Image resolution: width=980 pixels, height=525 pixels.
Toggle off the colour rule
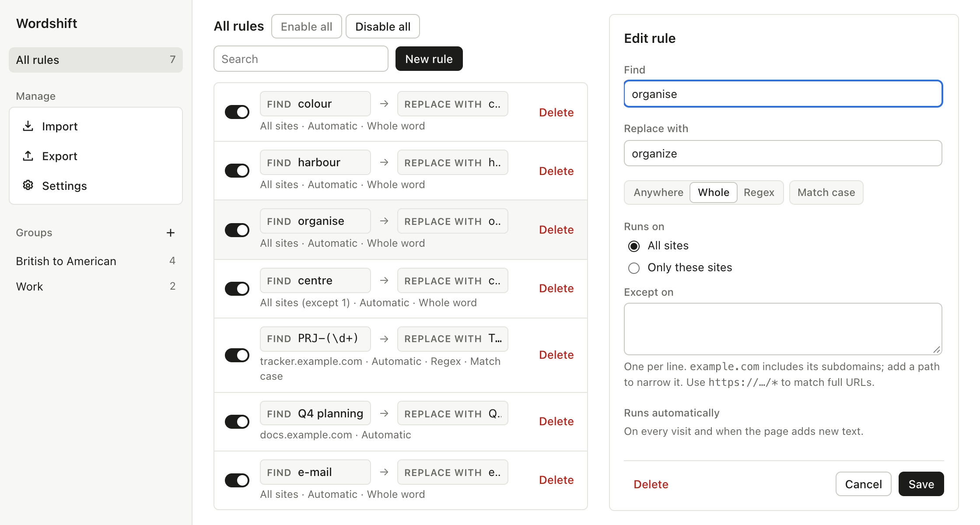[x=237, y=112]
